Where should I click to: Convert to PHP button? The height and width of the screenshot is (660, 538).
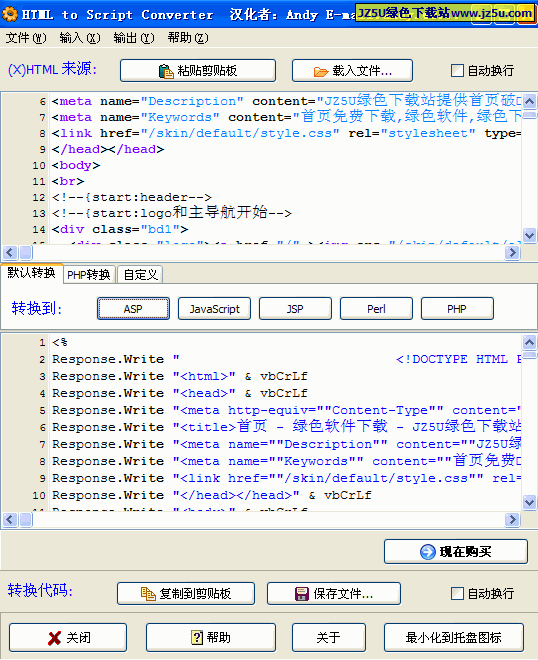point(457,309)
